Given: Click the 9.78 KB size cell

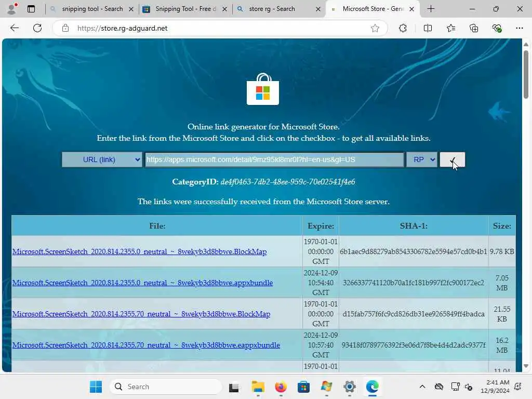Looking at the screenshot, I should [502, 251].
